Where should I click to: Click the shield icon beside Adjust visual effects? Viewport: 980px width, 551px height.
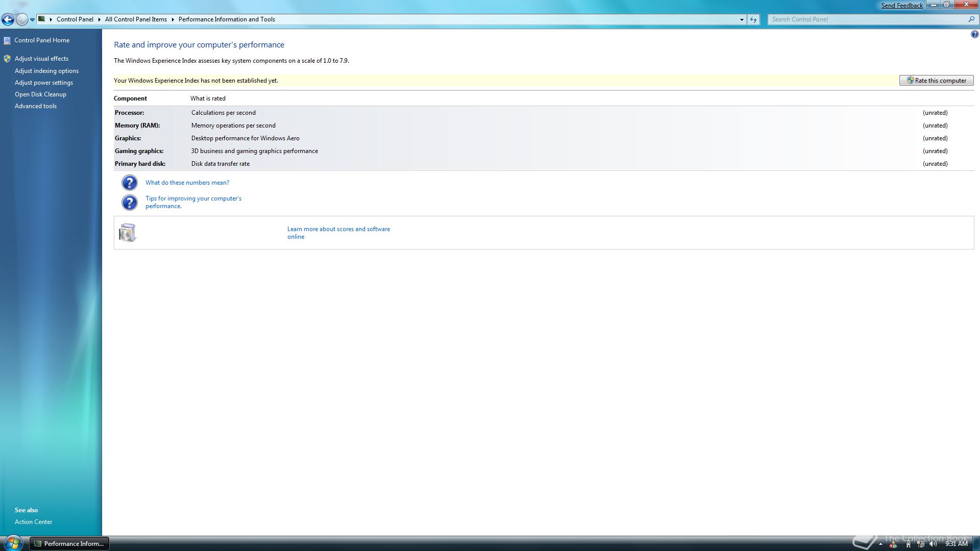[7, 59]
